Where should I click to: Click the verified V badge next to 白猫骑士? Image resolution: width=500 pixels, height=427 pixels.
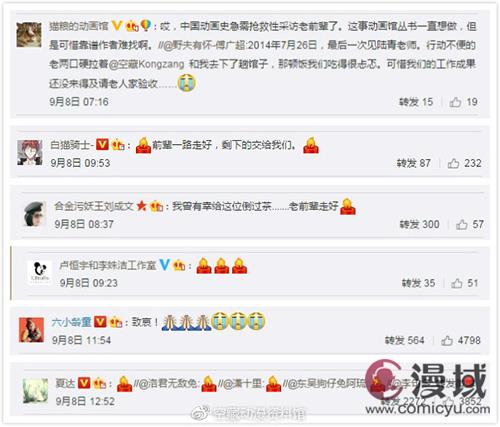(102, 144)
